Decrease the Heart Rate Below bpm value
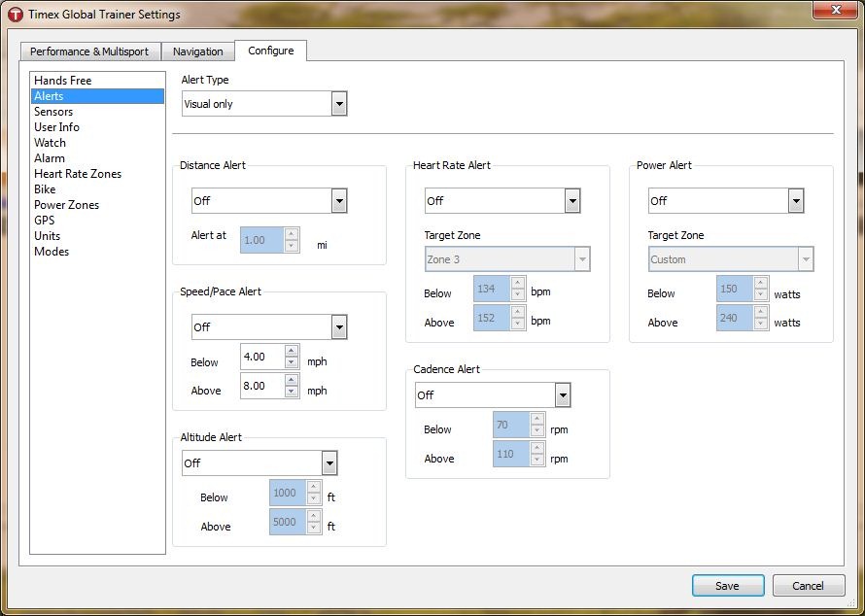The height and width of the screenshot is (616, 865). 518,295
